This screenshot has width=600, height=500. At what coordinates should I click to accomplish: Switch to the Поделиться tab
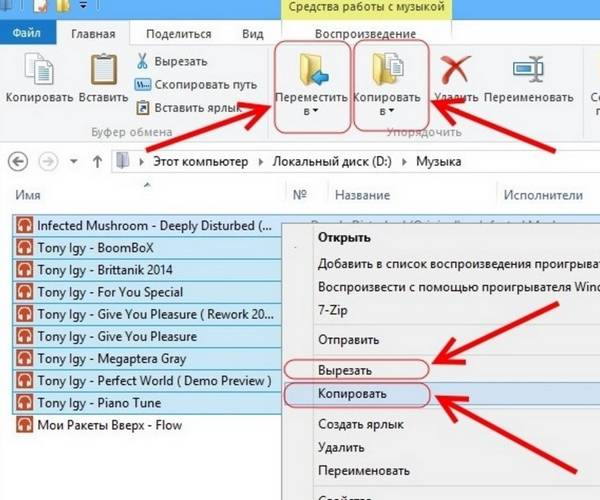click(179, 34)
